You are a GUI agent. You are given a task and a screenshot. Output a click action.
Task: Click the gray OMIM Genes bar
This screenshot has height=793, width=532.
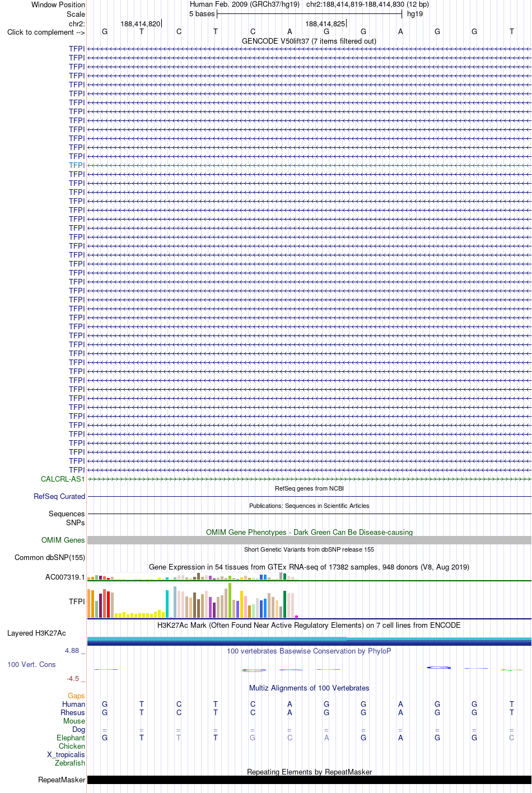click(x=309, y=540)
